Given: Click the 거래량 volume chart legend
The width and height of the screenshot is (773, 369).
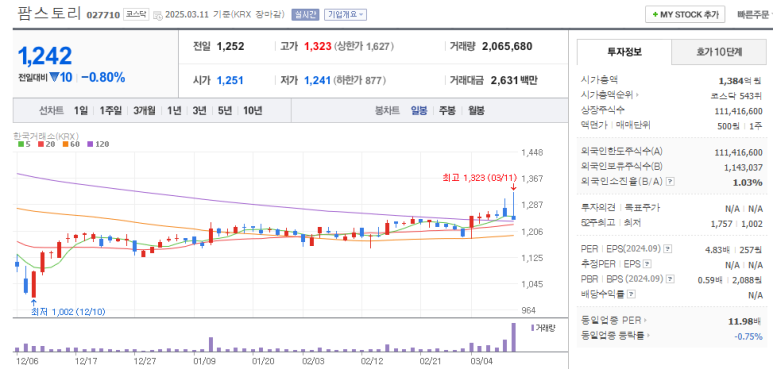Looking at the screenshot, I should click(x=542, y=328).
